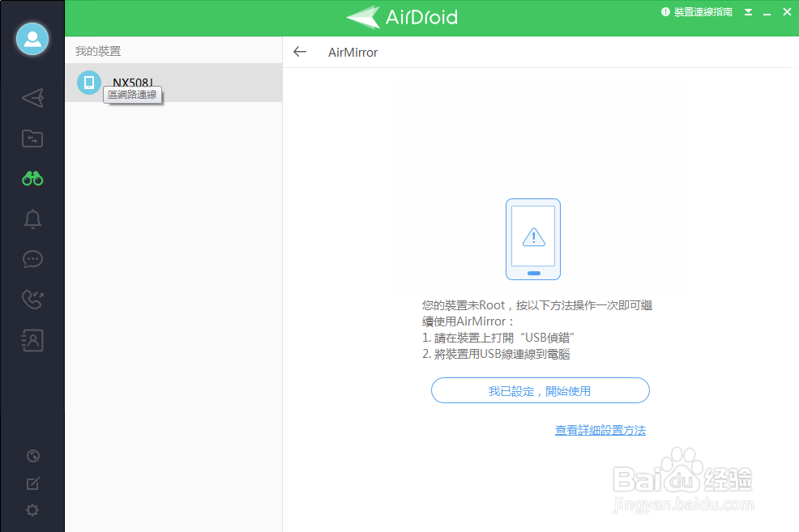Click the minimize-to-tray arrow icon
This screenshot has height=532, width=799.
tap(747, 11)
